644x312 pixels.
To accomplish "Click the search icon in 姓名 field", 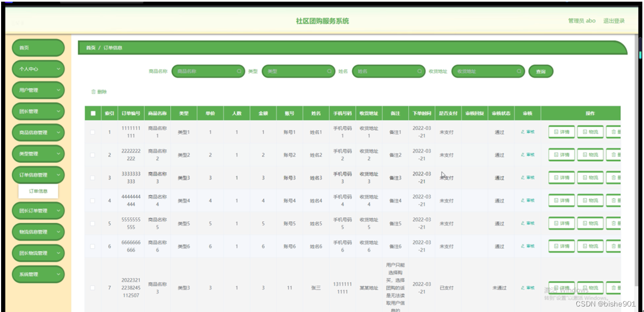I will (420, 71).
